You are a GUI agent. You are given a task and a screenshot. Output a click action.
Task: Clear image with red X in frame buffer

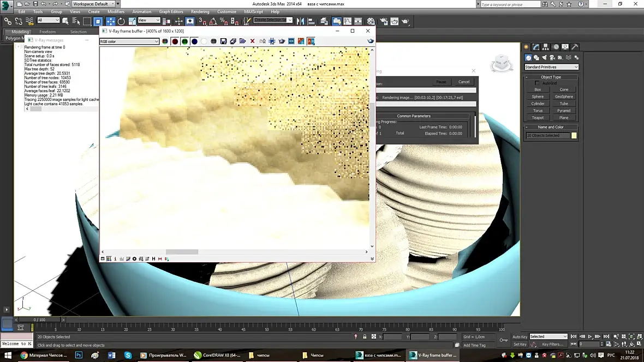252,41
